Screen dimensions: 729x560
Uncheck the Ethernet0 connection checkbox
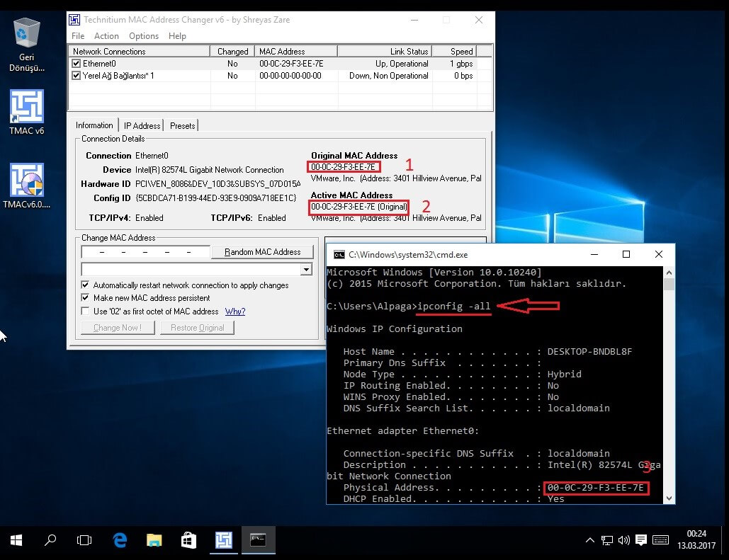tap(77, 64)
